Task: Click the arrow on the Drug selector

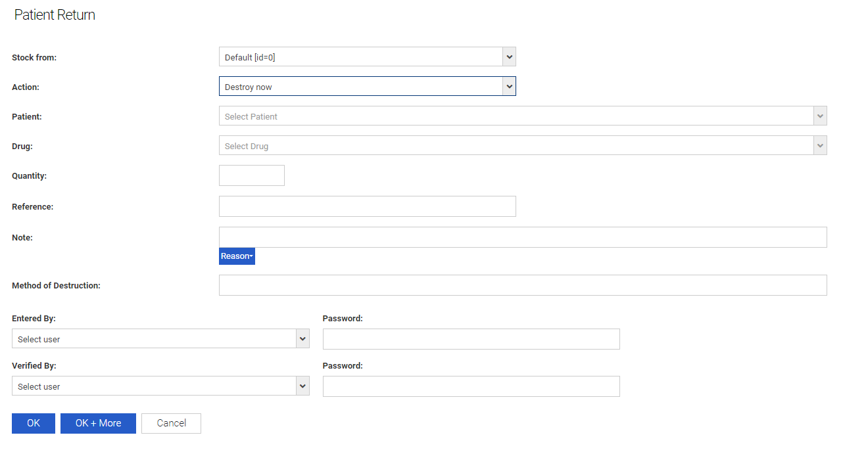Action: pos(820,146)
